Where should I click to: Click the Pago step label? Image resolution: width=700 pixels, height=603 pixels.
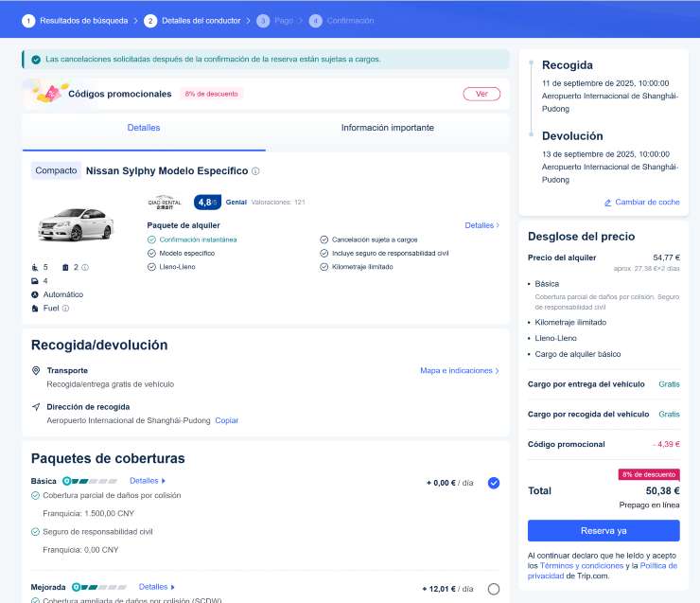point(284,21)
